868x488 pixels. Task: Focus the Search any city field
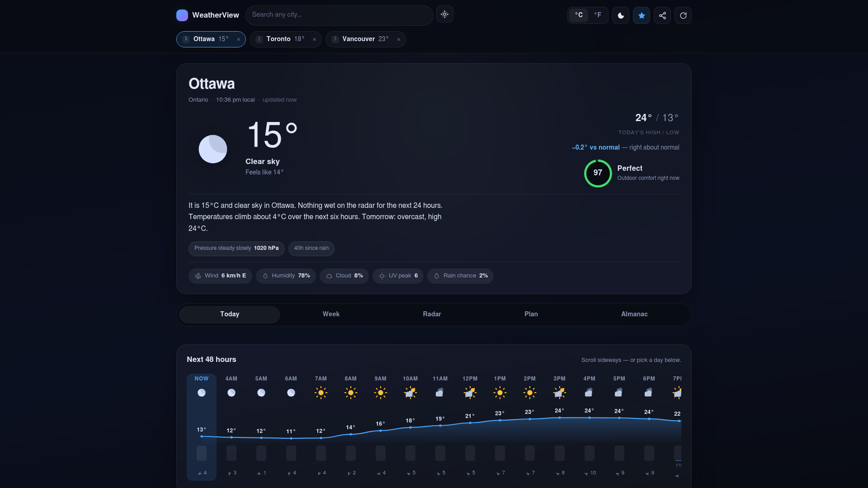339,15
